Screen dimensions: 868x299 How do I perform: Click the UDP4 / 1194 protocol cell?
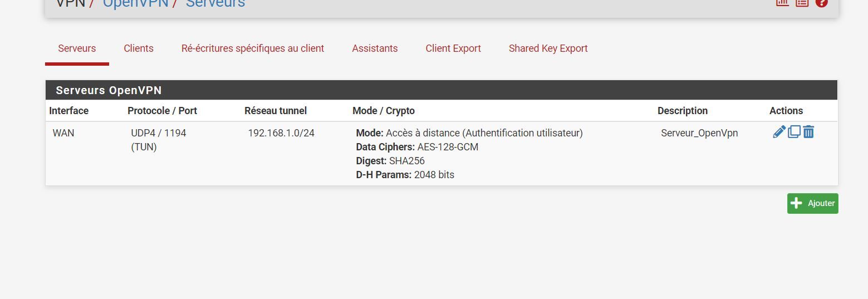[159, 133]
